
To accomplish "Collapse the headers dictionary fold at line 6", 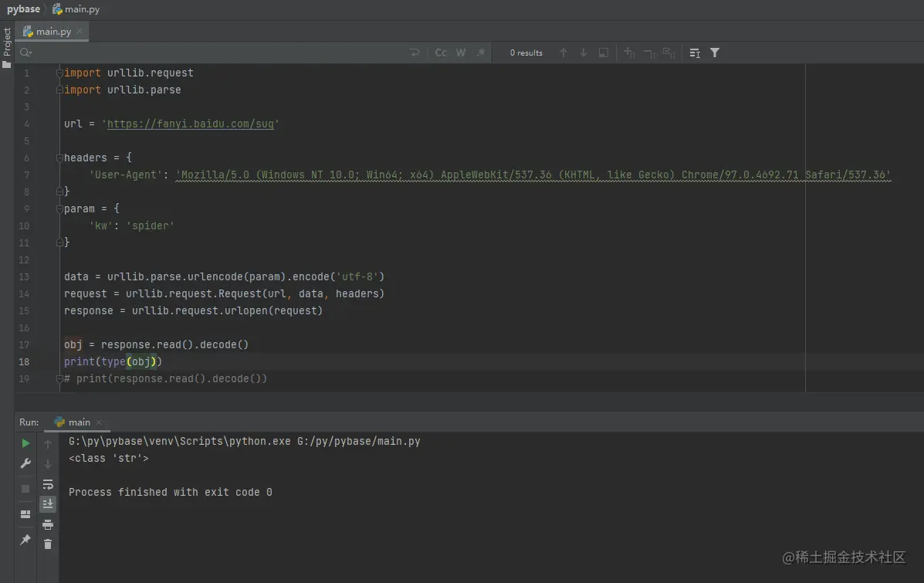I will pos(59,158).
